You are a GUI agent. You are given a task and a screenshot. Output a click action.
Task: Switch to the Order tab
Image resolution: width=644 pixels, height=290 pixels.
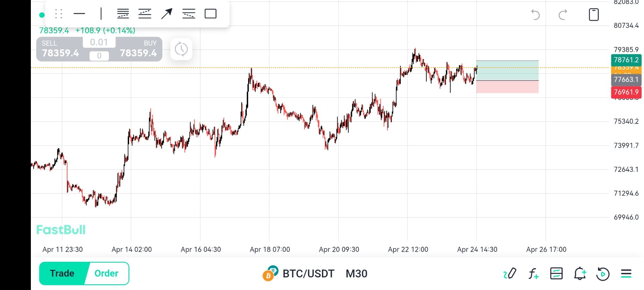click(106, 274)
